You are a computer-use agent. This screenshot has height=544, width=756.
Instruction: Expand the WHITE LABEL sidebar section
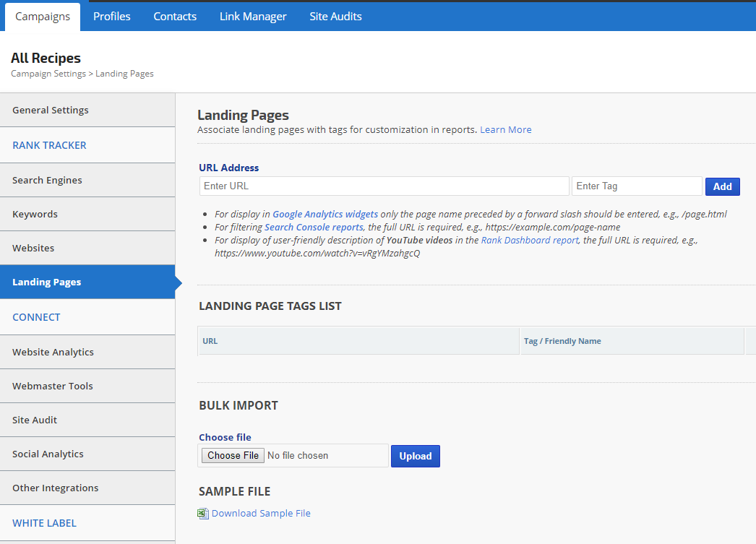coord(44,523)
